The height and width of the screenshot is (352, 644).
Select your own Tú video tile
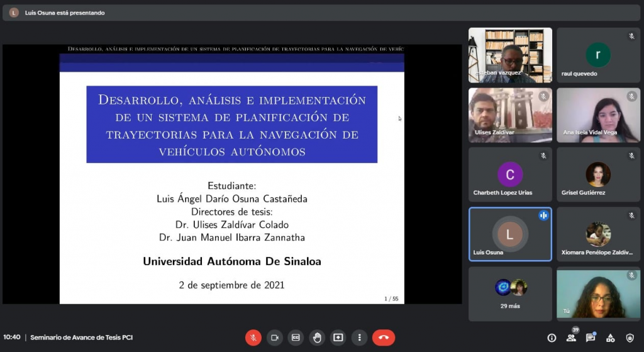pyautogui.click(x=598, y=294)
